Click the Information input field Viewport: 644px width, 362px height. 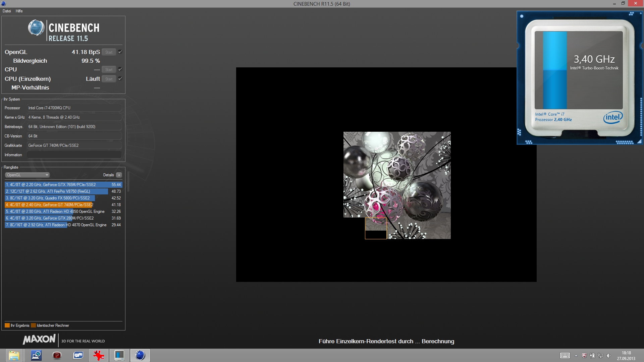(74, 155)
